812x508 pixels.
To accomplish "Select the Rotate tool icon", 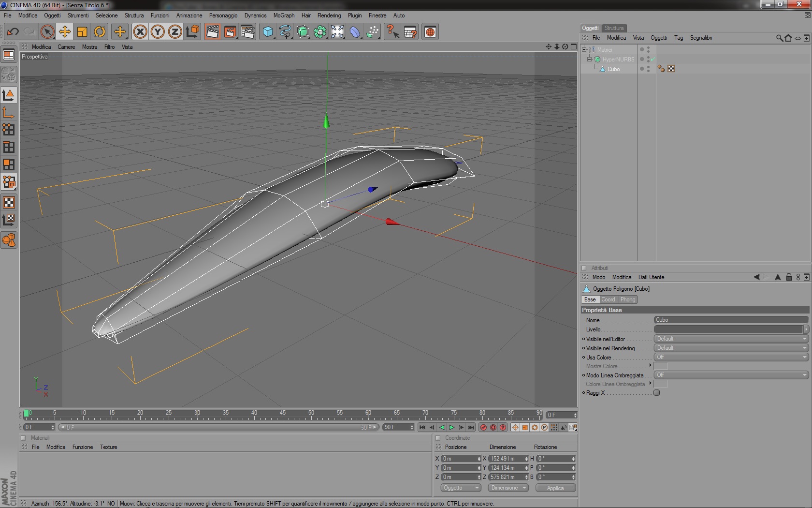I will (100, 32).
